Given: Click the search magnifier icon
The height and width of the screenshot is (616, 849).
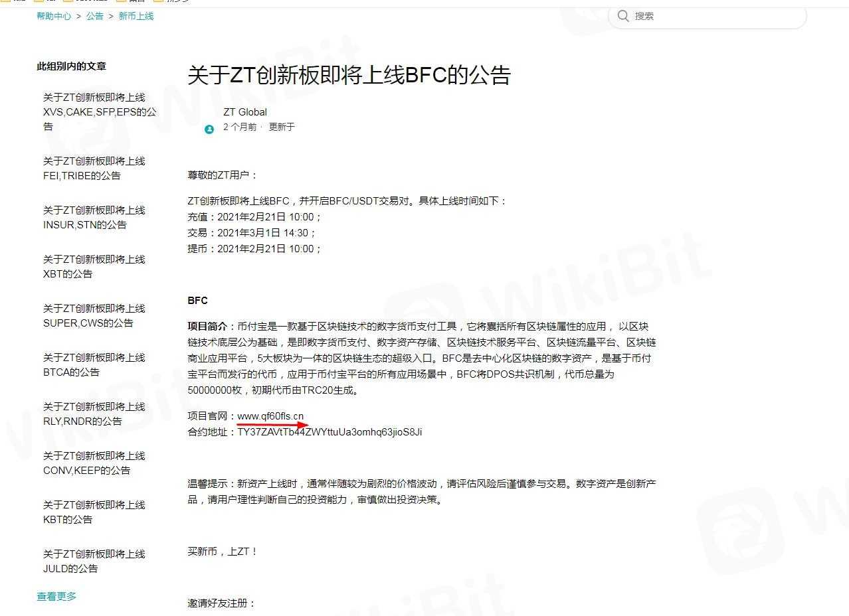Looking at the screenshot, I should click(622, 16).
